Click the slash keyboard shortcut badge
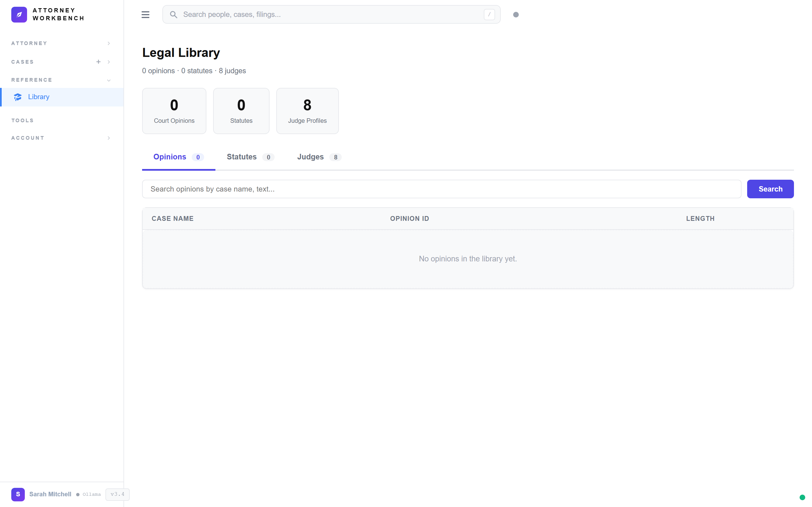 489,14
